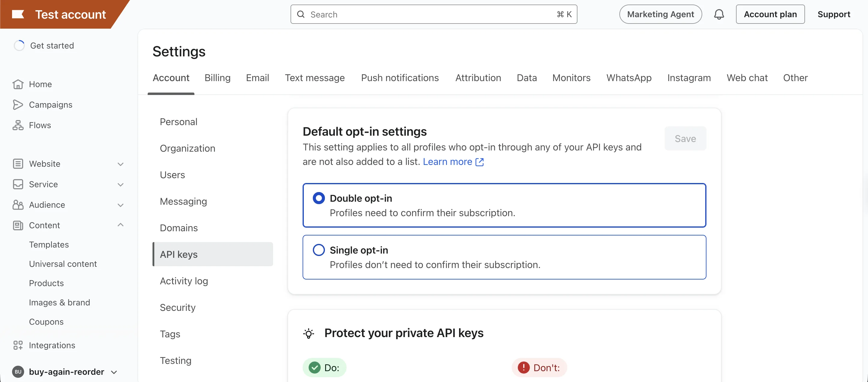Viewport: 868px width, 382px height.
Task: Expand the Audience section chevron
Action: point(120,205)
